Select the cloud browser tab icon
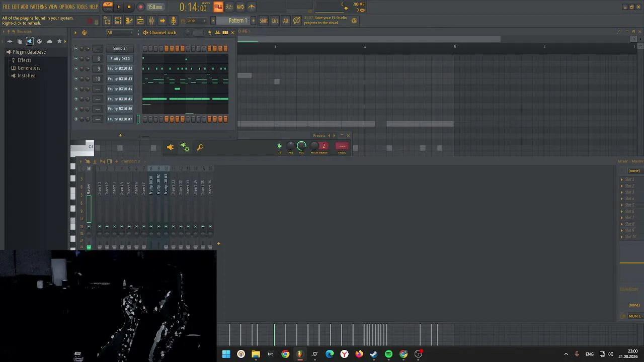The image size is (644, 362). [x=49, y=41]
